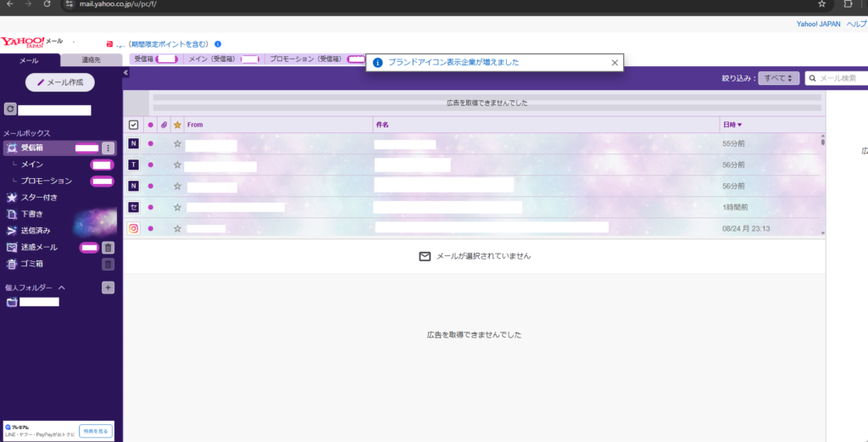Toggle unread dot on the 1時間前 message
The width and height of the screenshot is (868, 442).
click(x=151, y=207)
